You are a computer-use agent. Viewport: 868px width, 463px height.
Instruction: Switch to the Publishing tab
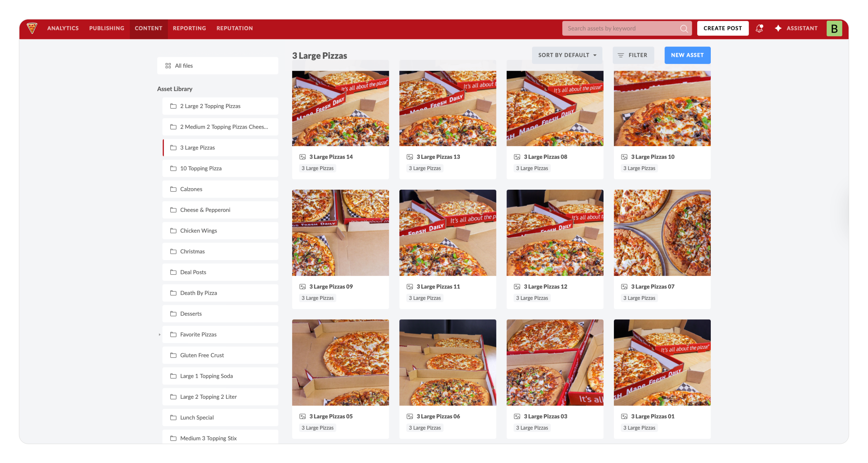(x=107, y=28)
